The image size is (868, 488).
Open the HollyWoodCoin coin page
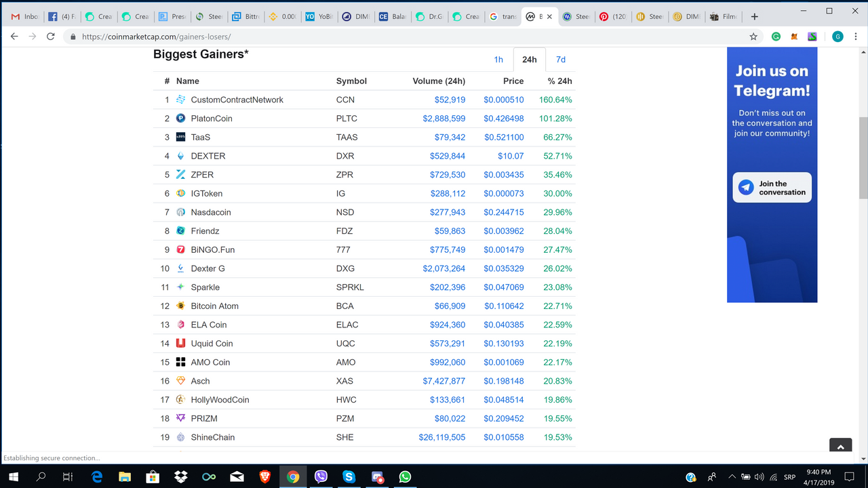pos(220,400)
